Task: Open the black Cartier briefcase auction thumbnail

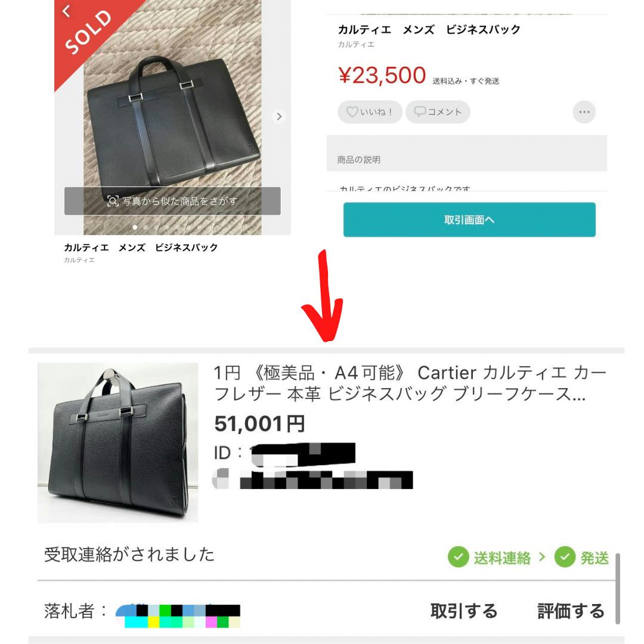Action: tap(117, 442)
